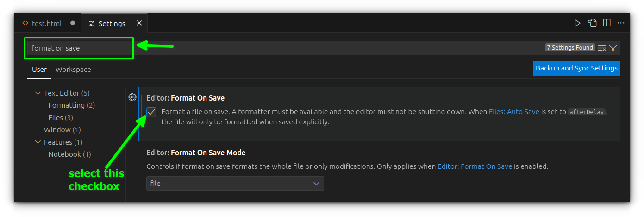
Task: Switch to the Workspace settings tab
Action: (x=73, y=70)
